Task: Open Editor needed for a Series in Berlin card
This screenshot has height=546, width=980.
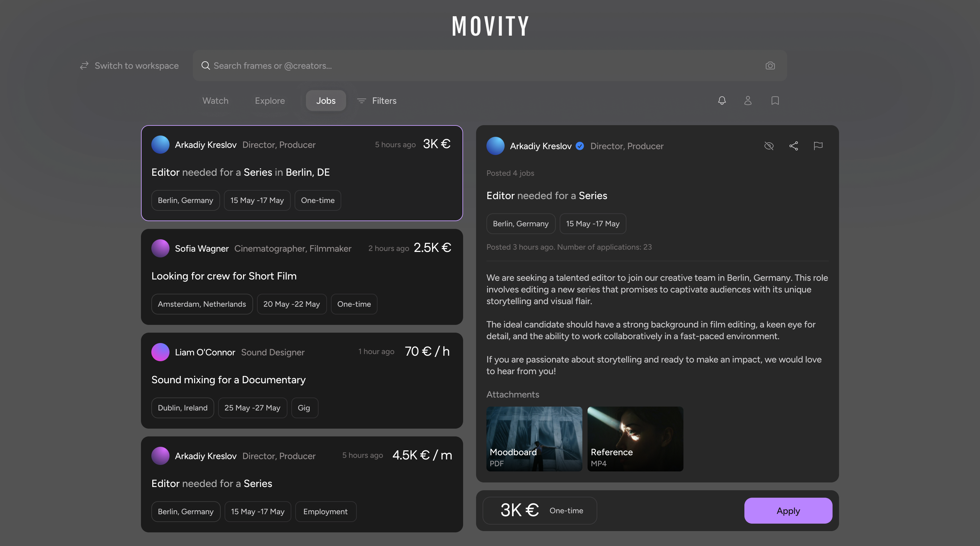Action: coord(302,173)
